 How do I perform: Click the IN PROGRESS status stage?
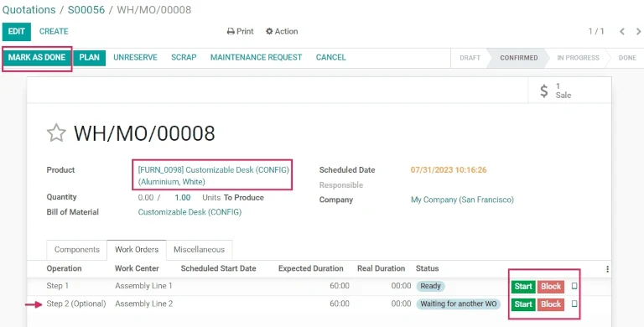point(578,58)
